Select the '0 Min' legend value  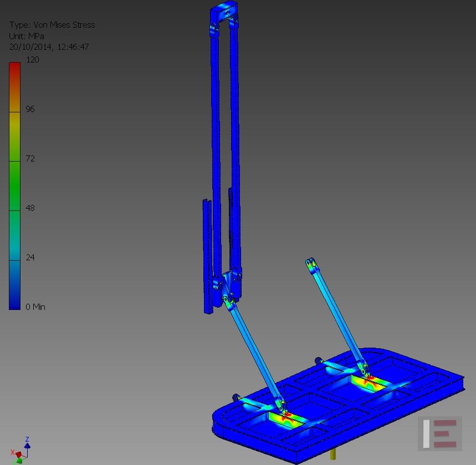[35, 307]
